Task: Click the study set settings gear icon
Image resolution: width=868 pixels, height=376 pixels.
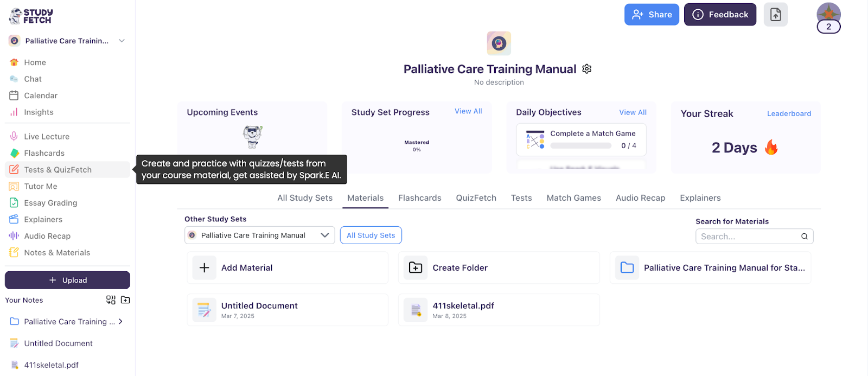Action: click(x=587, y=69)
